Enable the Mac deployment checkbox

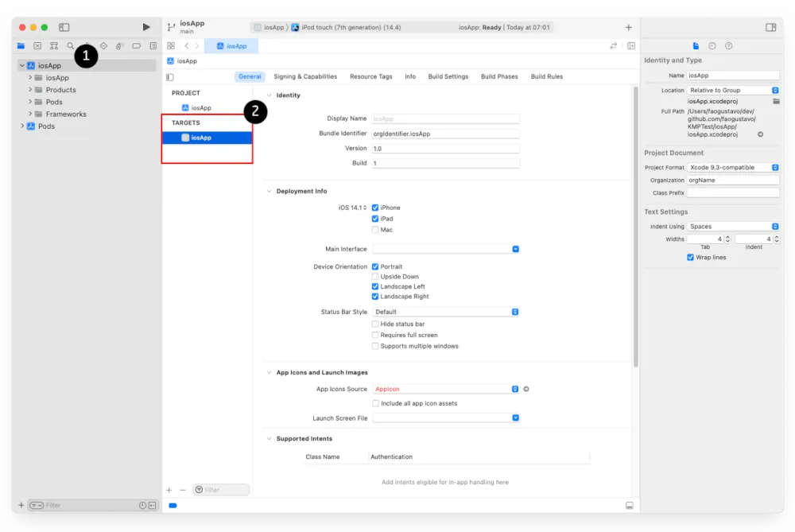[x=375, y=230]
